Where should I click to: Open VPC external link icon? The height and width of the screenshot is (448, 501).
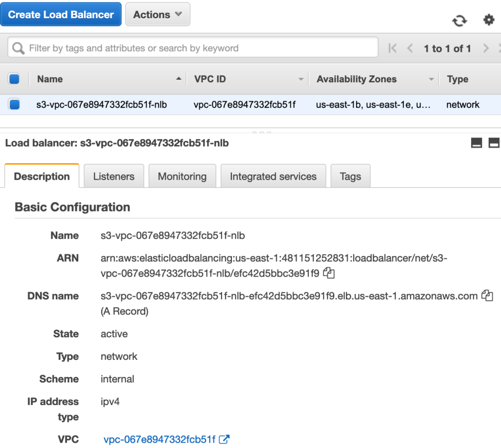pyautogui.click(x=224, y=439)
